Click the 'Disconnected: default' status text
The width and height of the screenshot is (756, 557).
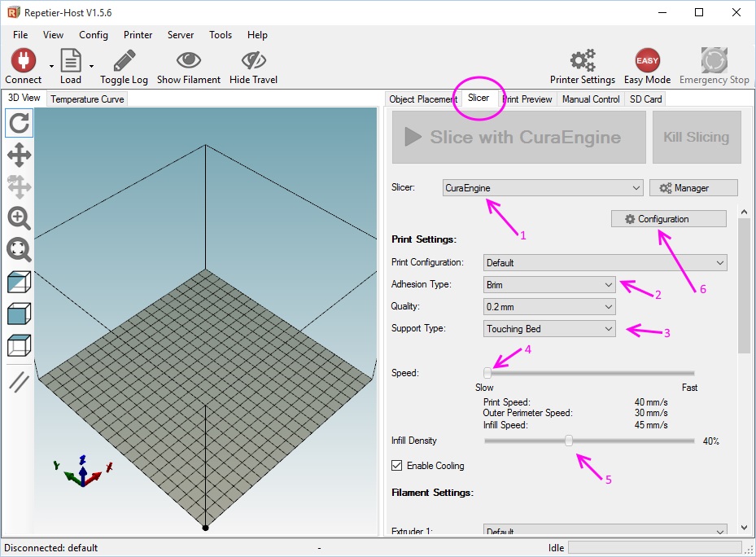click(x=51, y=548)
